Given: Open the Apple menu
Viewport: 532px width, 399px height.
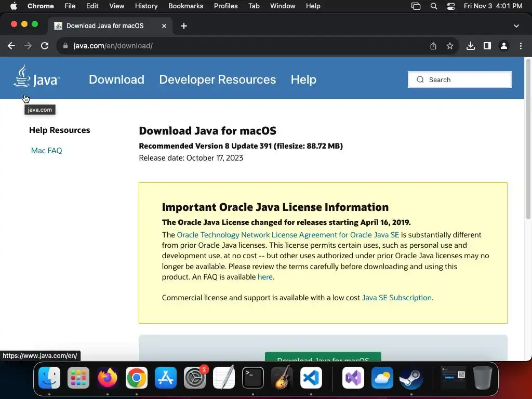Looking at the screenshot, I should pos(14,6).
